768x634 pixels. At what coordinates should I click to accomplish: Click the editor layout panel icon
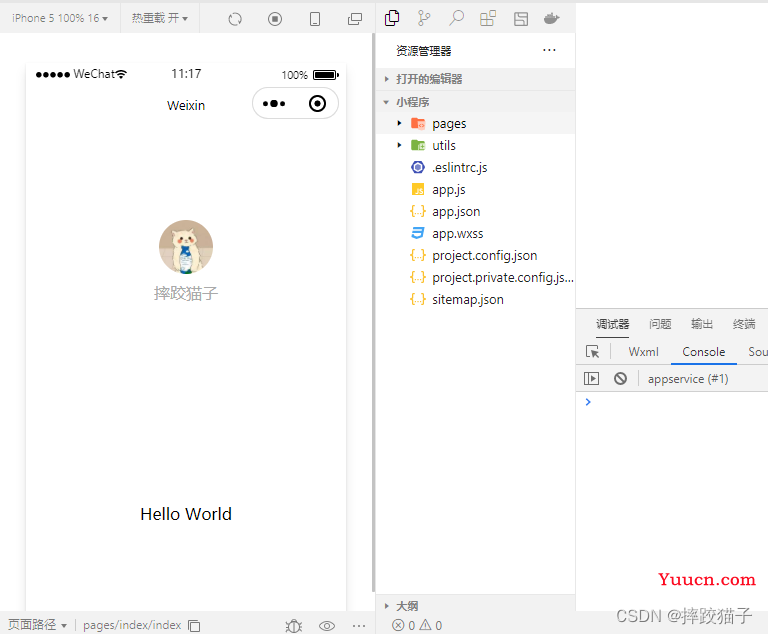pos(521,19)
